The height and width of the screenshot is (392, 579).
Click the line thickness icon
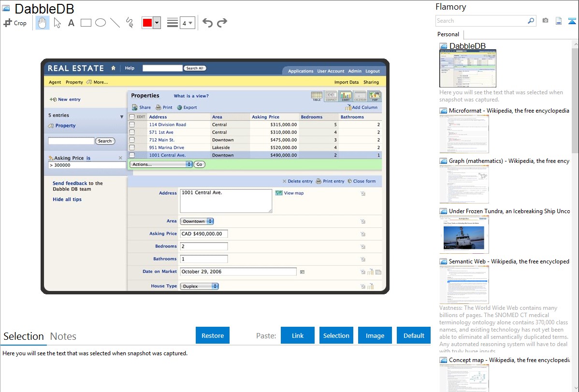[173, 23]
